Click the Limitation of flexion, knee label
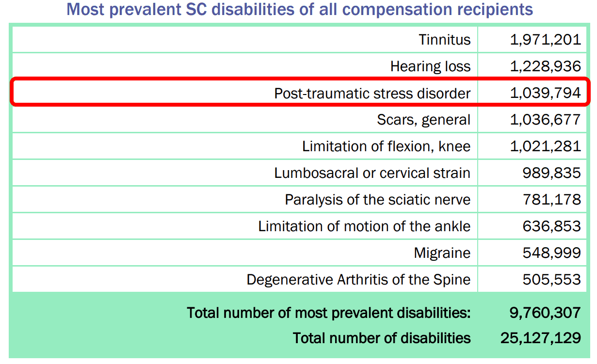The width and height of the screenshot is (597, 364). point(387,146)
